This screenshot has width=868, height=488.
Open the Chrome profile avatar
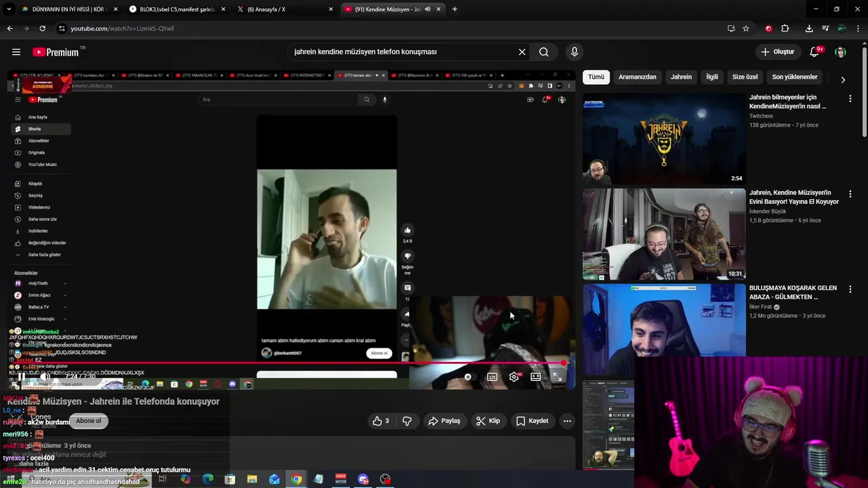842,28
